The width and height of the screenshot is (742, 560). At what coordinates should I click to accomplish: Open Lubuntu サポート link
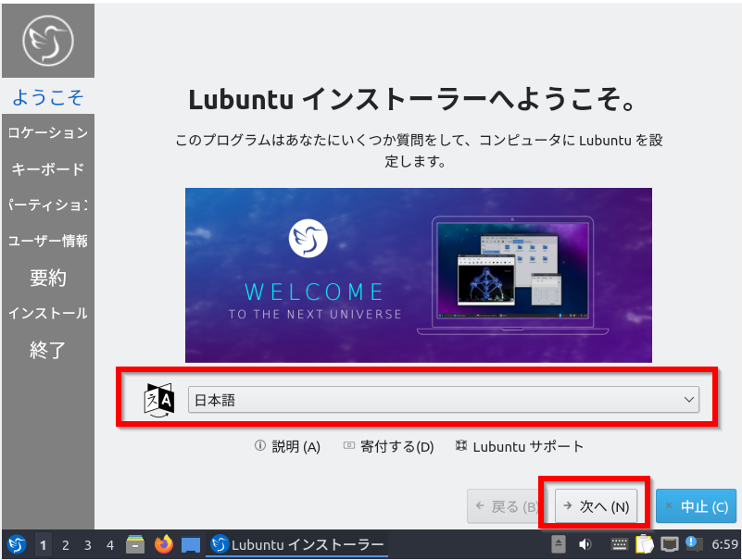pos(519,446)
